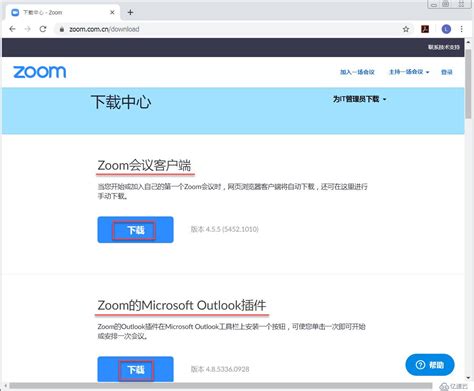The height and width of the screenshot is (391, 474).
Task: Click the browser back arrow
Action: tap(12, 29)
